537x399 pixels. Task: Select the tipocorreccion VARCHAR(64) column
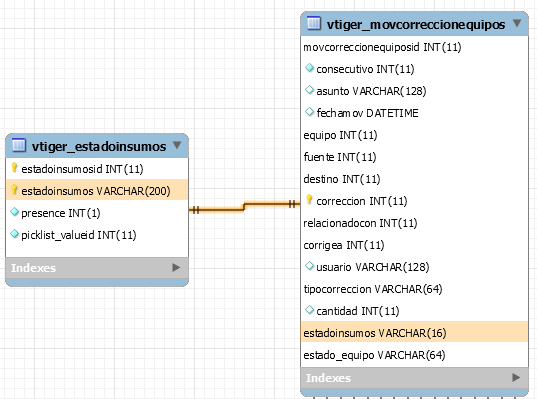click(414, 289)
